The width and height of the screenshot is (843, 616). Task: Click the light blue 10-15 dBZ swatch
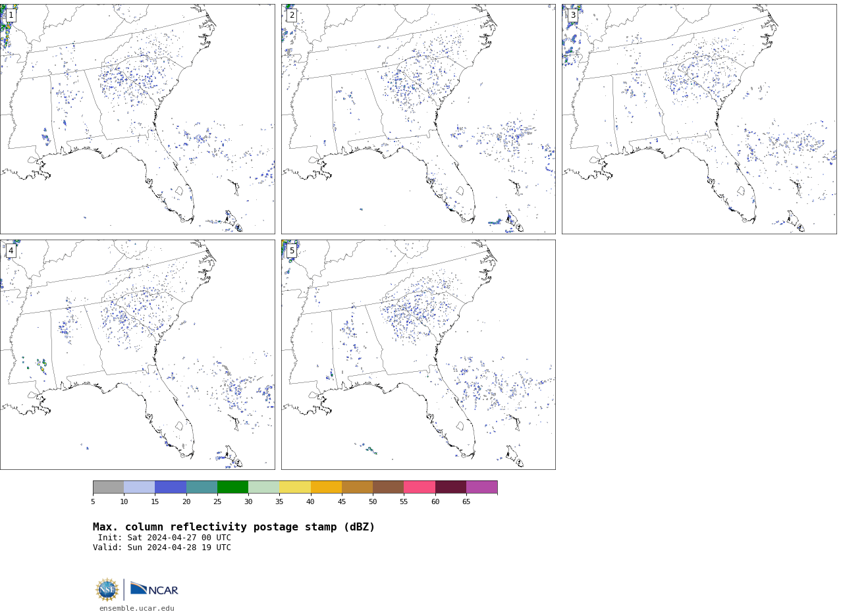pos(140,487)
